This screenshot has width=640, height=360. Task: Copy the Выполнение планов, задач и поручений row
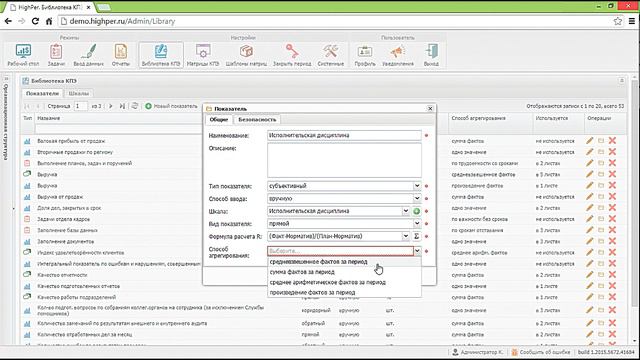pos(601,163)
